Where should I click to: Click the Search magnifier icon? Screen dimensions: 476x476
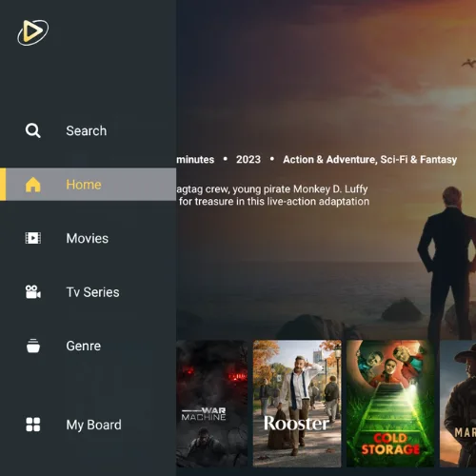(33, 130)
